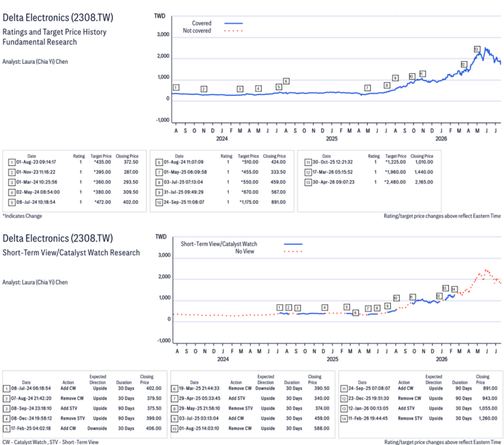Click marker 5 on the Short-Term View chart

[x=347, y=307]
